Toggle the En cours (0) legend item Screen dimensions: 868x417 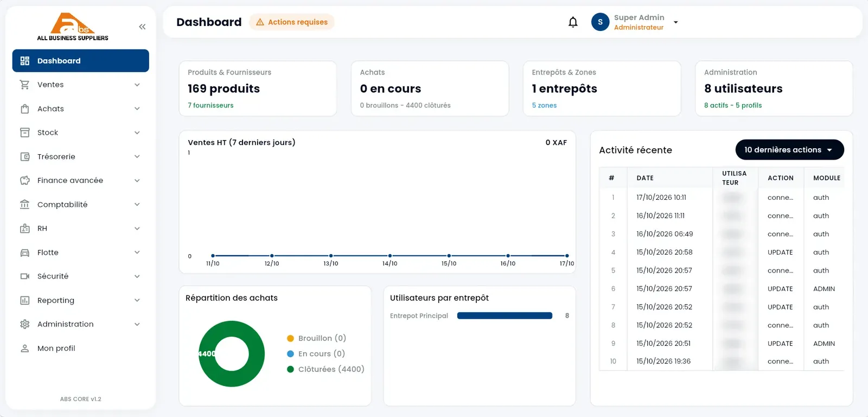tap(316, 353)
